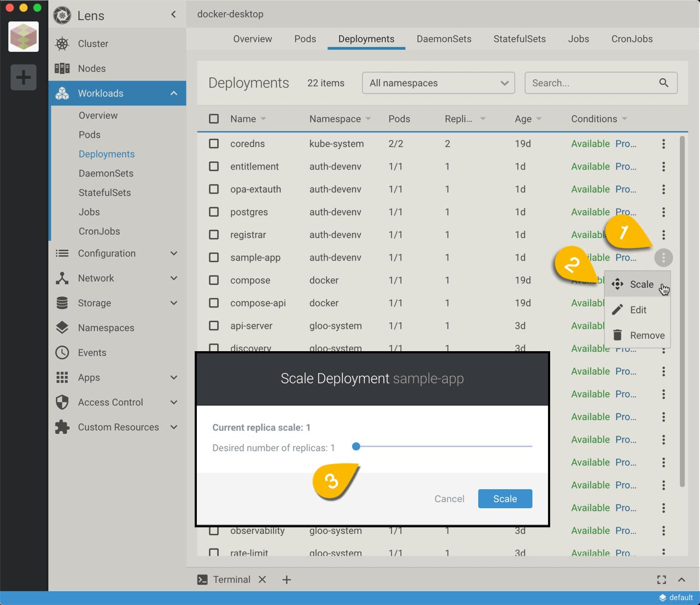
Task: Click the Lens logo icon
Action: [62, 15]
